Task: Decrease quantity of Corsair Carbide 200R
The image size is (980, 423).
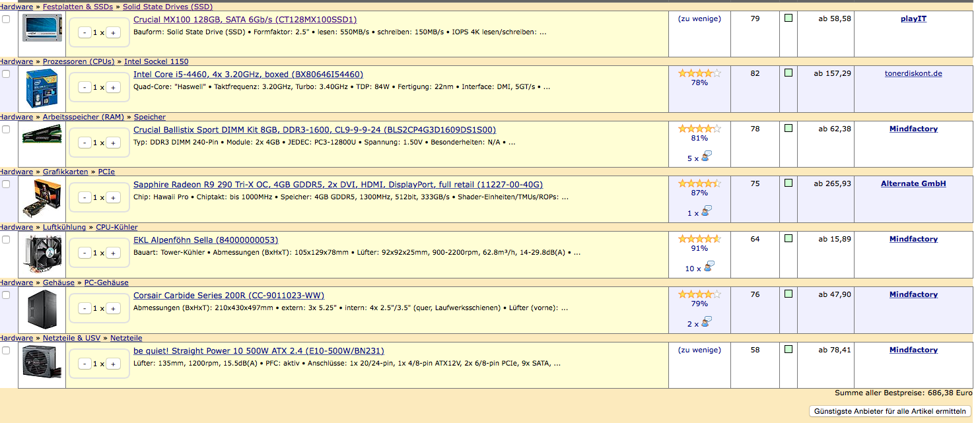Action: coord(85,308)
